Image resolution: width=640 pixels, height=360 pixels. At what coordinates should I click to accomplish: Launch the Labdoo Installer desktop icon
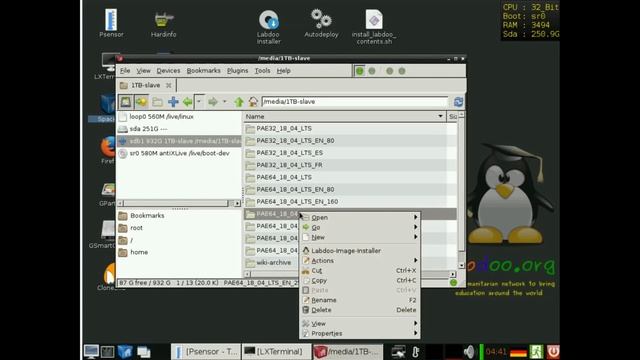(269, 27)
